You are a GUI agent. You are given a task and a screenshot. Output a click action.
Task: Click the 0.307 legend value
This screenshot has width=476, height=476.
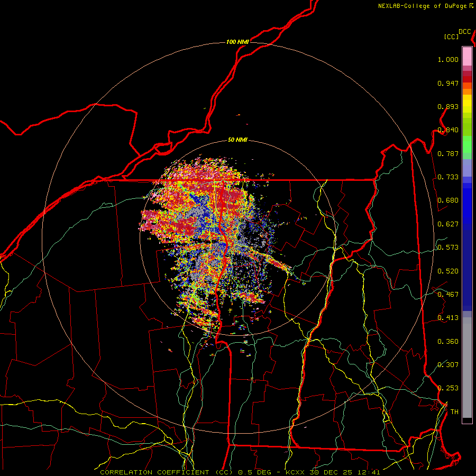coord(448,364)
